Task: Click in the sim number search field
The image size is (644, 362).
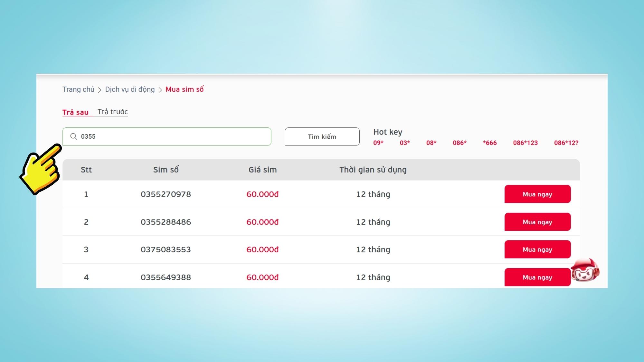Action: (174, 136)
